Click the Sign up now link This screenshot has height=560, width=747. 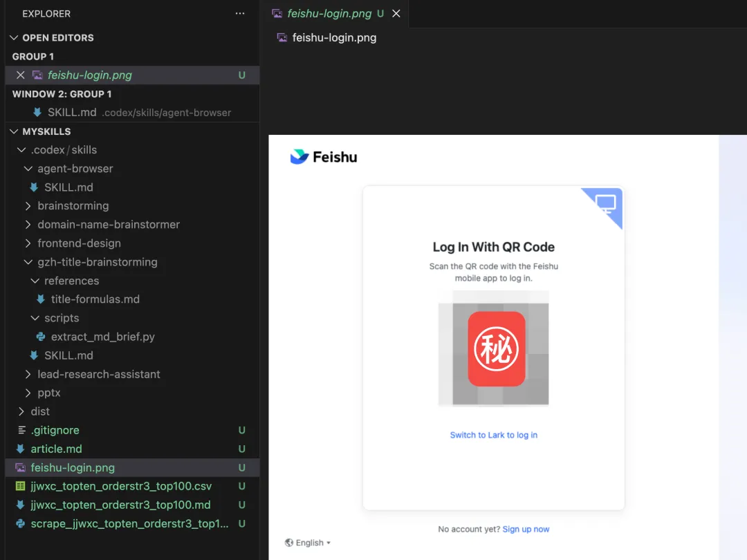pyautogui.click(x=526, y=529)
